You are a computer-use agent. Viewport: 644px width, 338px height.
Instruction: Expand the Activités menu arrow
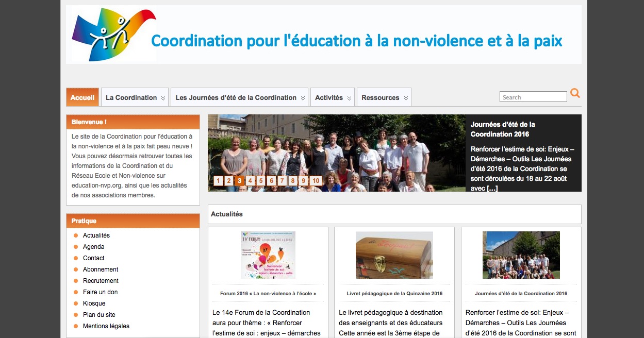[x=349, y=98]
